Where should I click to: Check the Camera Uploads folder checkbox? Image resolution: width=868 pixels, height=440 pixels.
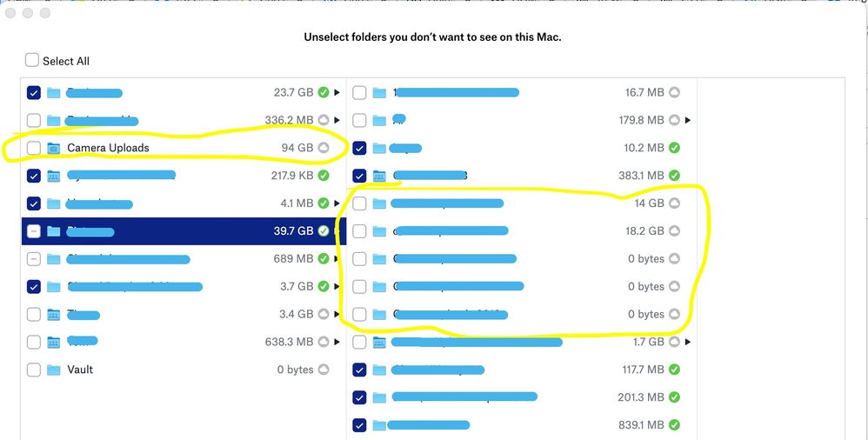[x=33, y=148]
